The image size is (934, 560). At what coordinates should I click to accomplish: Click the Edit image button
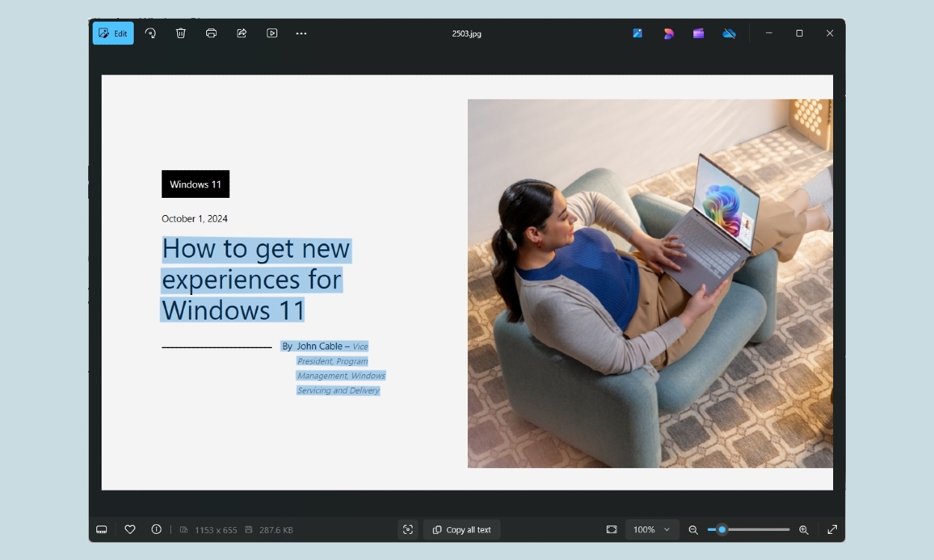pos(113,34)
